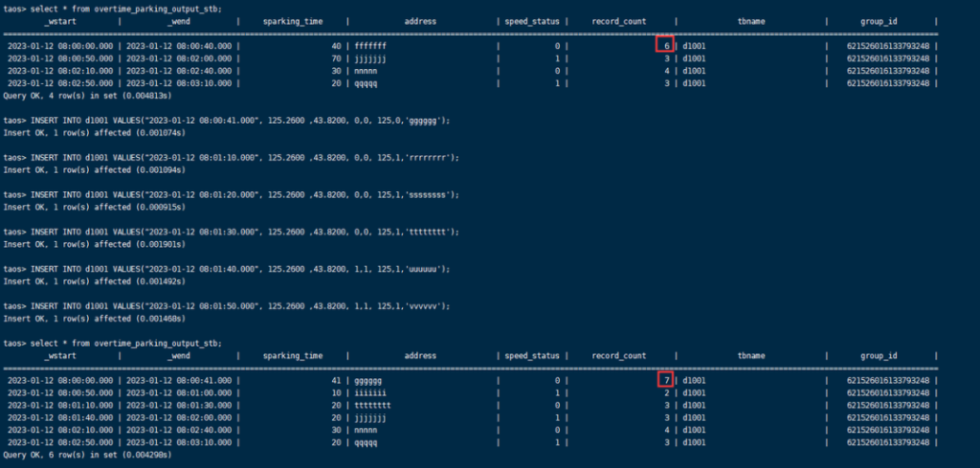The width and height of the screenshot is (980, 468).
Task: Click the first select query command line
Action: click(113, 8)
